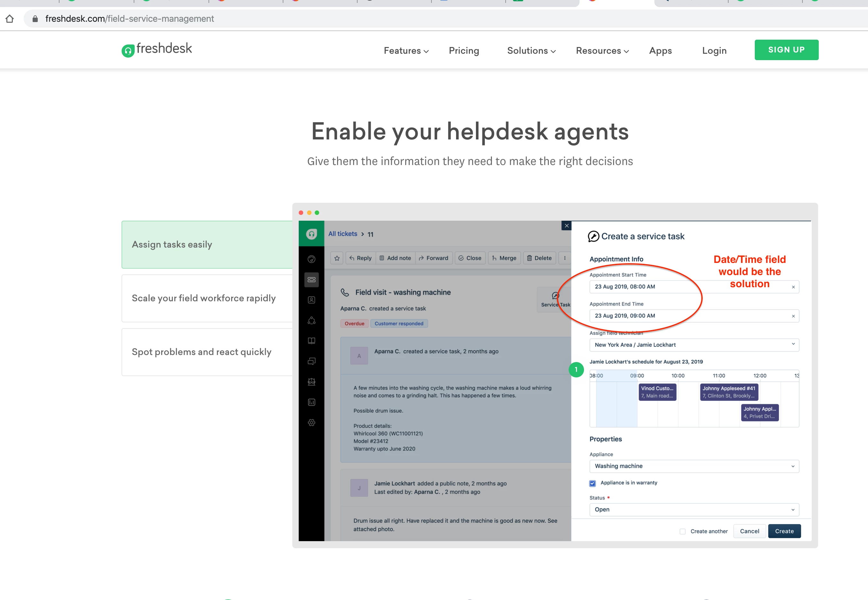Click the star favorite icon on ticket toolbar
The image size is (868, 600).
pyautogui.click(x=337, y=258)
